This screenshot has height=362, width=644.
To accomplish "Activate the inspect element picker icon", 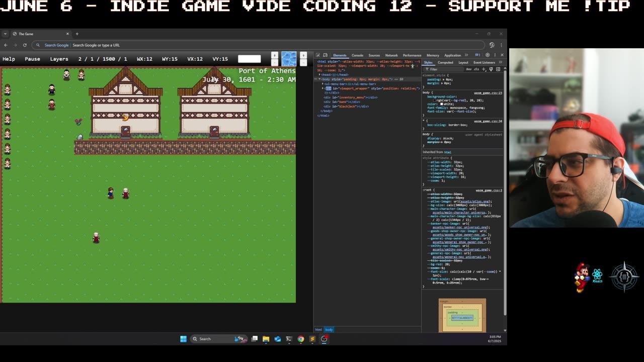I will (x=318, y=55).
